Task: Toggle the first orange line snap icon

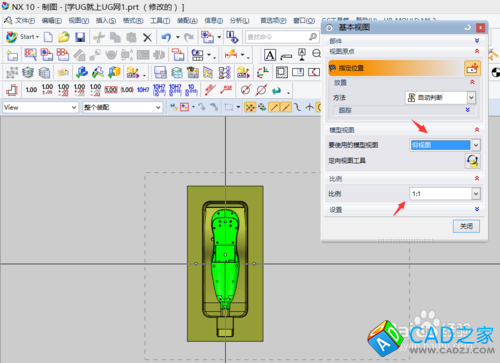Action: (274, 107)
